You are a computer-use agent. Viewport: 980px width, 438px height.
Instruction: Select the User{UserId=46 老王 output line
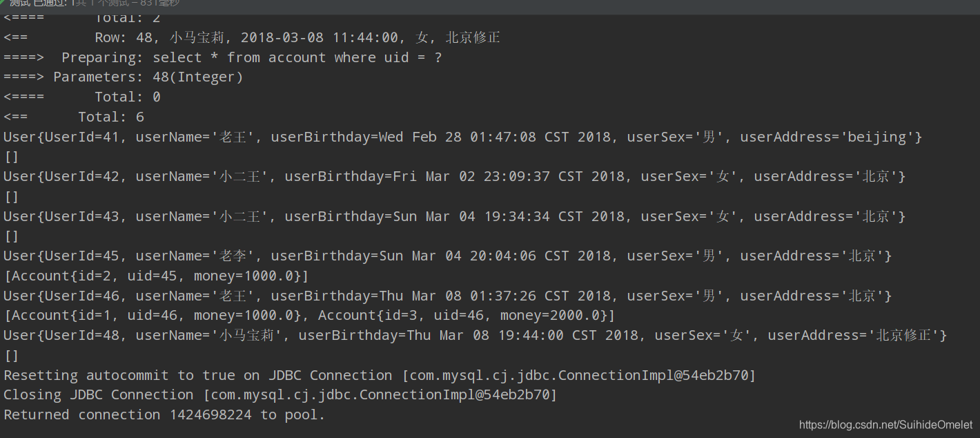pyautogui.click(x=448, y=296)
